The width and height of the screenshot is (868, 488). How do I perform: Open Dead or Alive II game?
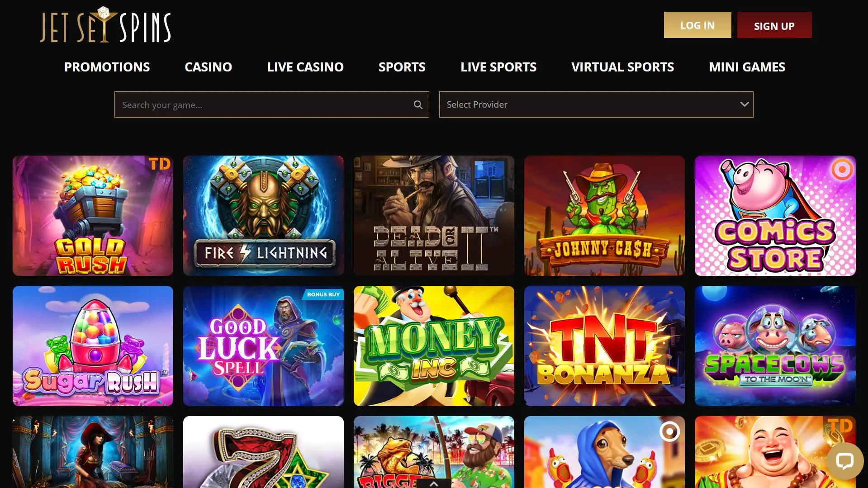(434, 216)
